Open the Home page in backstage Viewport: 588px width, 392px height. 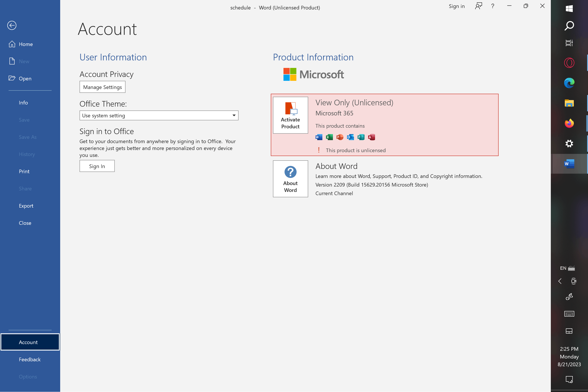(30, 44)
